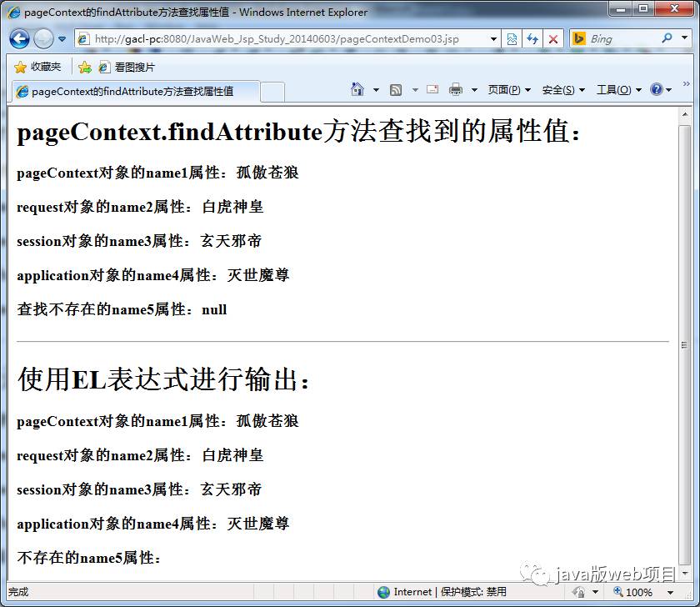Click 保护模式: 禁用 status text
The height and width of the screenshot is (607, 700).
(473, 592)
